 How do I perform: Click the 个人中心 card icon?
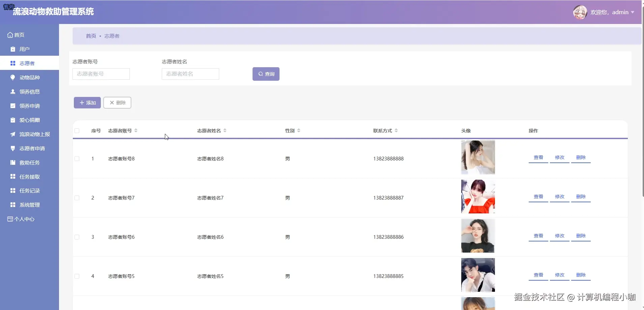click(x=10, y=219)
